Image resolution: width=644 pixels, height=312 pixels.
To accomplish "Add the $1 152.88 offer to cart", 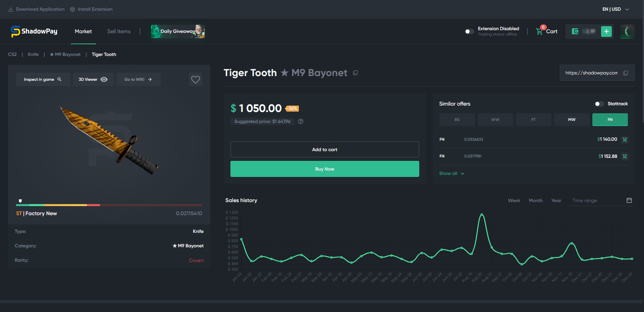I will click(x=625, y=156).
